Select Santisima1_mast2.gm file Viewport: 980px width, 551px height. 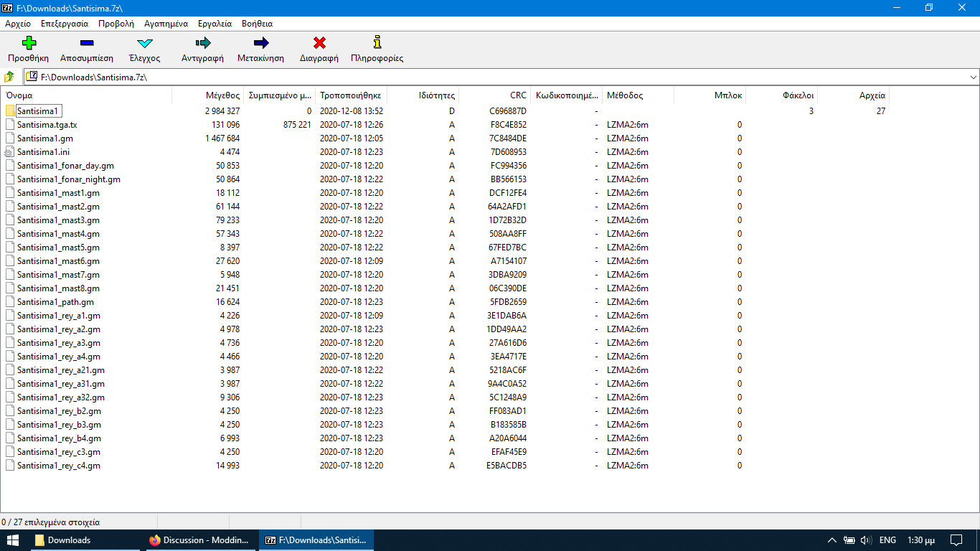pyautogui.click(x=58, y=207)
